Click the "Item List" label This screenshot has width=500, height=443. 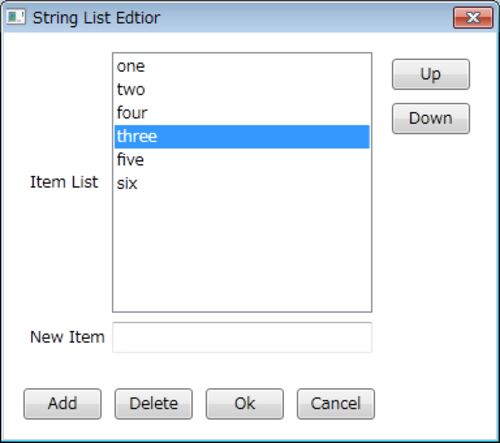tap(64, 182)
